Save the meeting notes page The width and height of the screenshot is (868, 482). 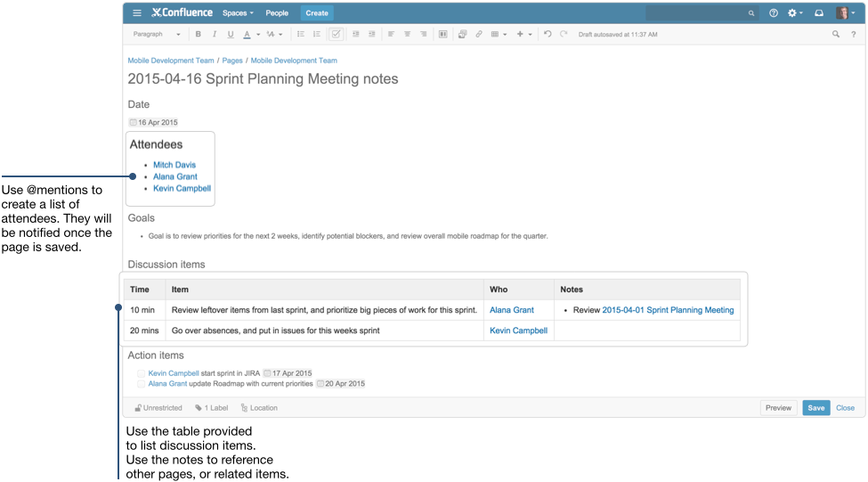click(x=816, y=408)
